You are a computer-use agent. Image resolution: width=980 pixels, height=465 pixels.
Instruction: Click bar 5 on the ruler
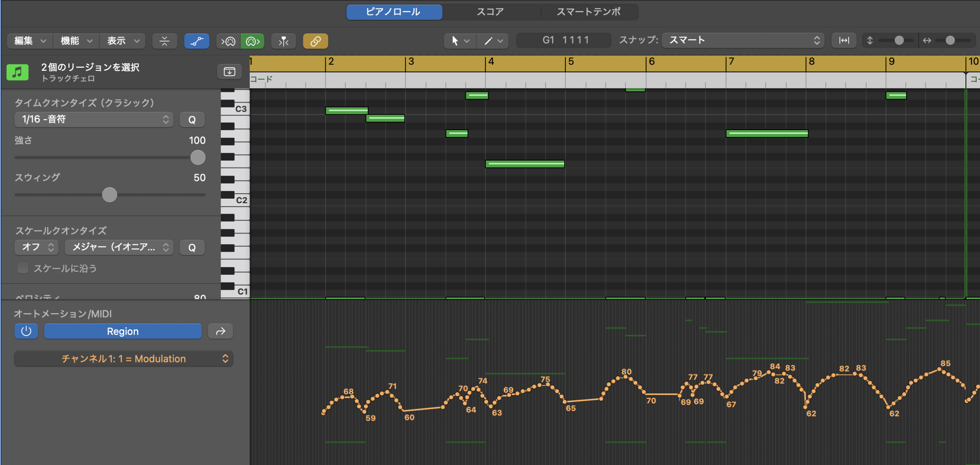[x=571, y=62]
